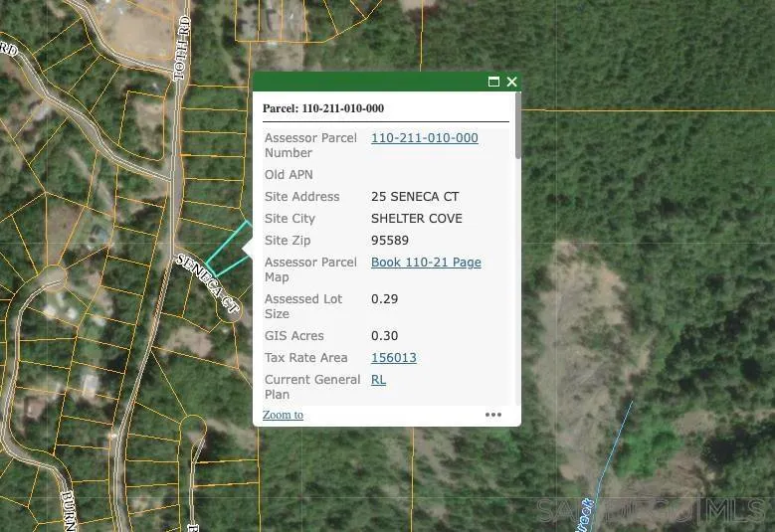775x532 pixels.
Task: Click the Zoom to link
Action: (x=283, y=415)
